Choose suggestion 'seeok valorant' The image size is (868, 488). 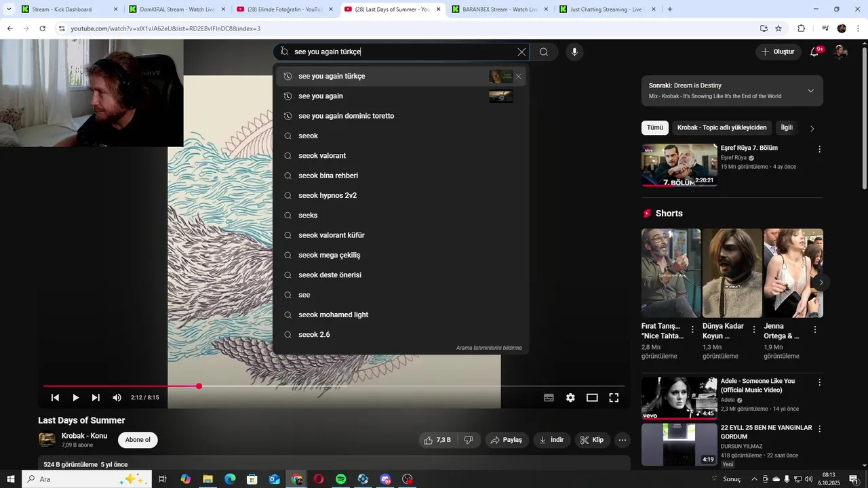coord(400,156)
